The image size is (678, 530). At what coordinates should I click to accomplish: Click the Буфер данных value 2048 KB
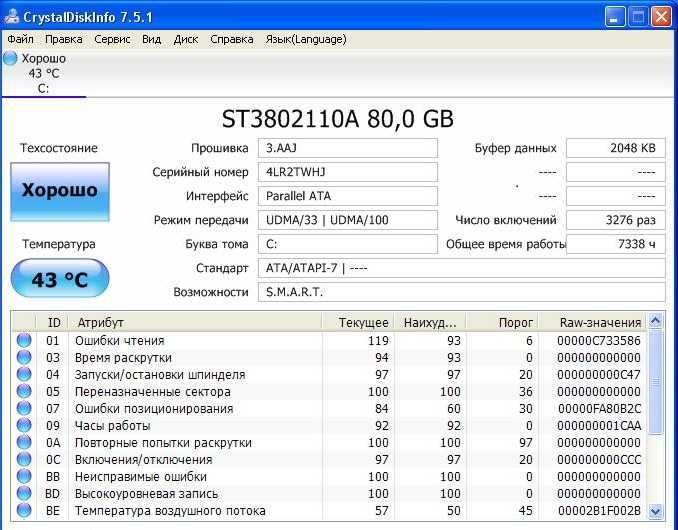coord(615,148)
